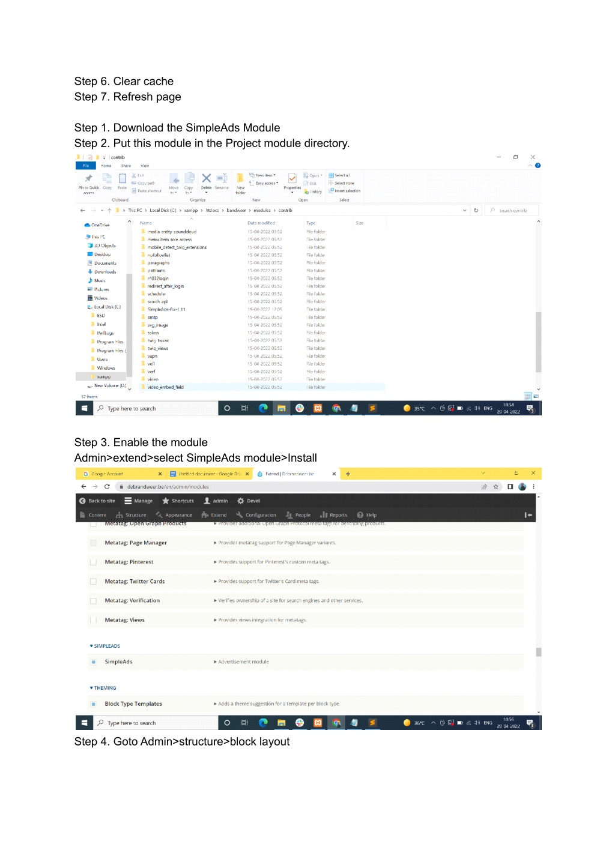This screenshot has height=868, width=615.
Task: Expand Block Type Templates description
Action: coord(277,704)
